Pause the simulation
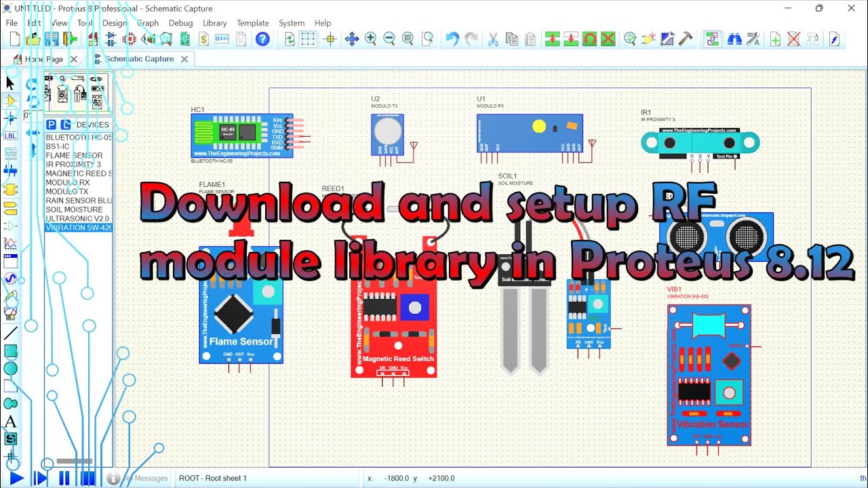 [x=64, y=479]
